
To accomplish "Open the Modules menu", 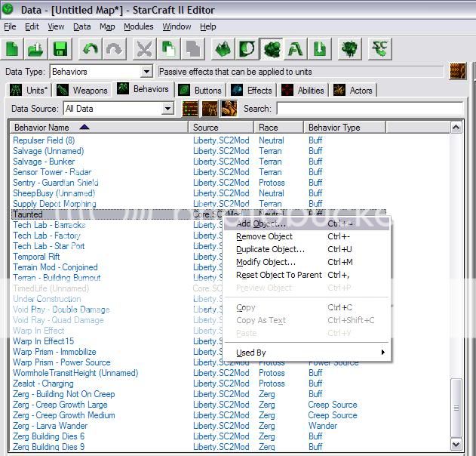I will [139, 26].
